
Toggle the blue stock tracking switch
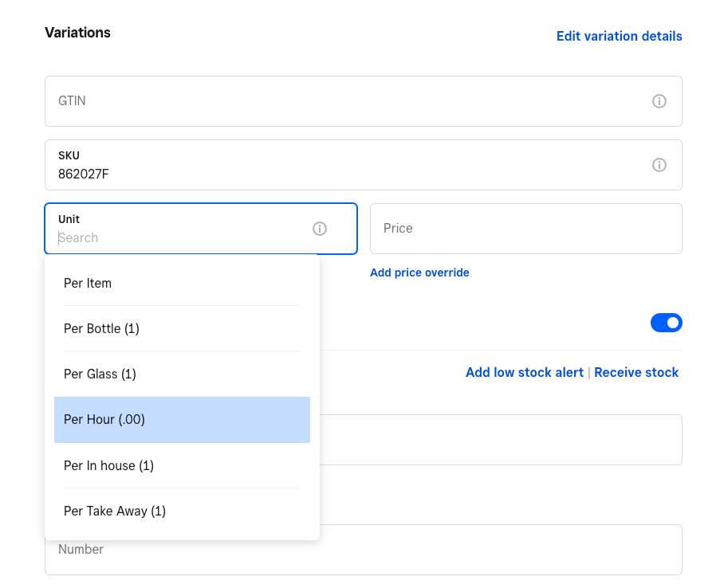click(666, 323)
